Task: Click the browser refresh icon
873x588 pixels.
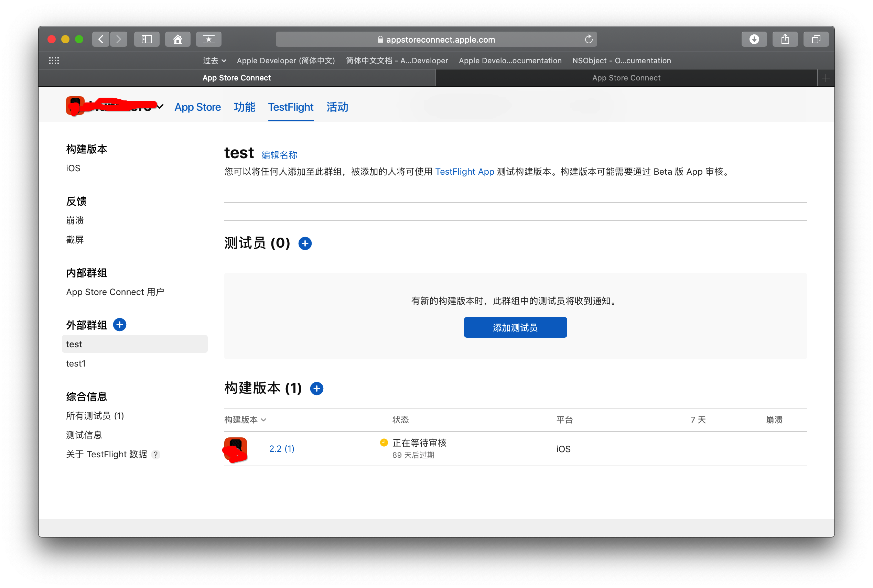Action: click(589, 40)
